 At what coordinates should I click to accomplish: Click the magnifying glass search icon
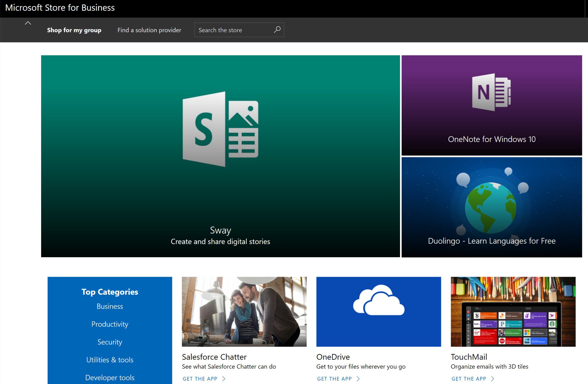tap(277, 30)
